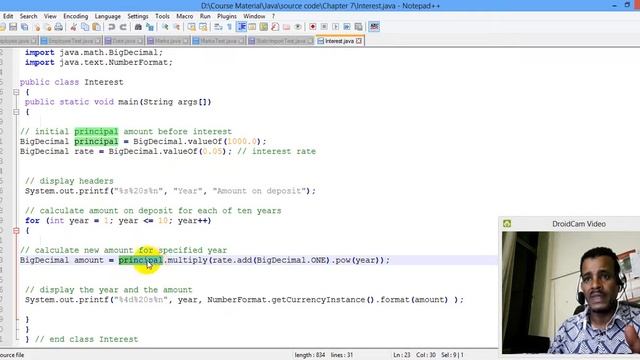Image resolution: width=640 pixels, height=360 pixels.
Task: Click the '// end class Interest' comment
Action: pyautogui.click(x=87, y=339)
